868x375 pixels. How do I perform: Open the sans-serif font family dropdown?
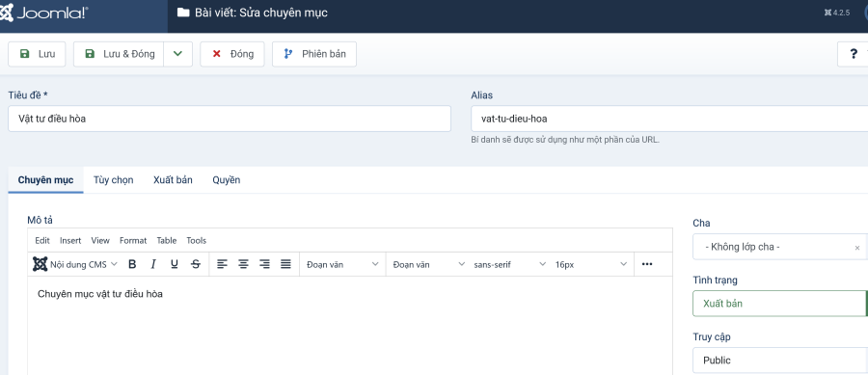click(510, 264)
